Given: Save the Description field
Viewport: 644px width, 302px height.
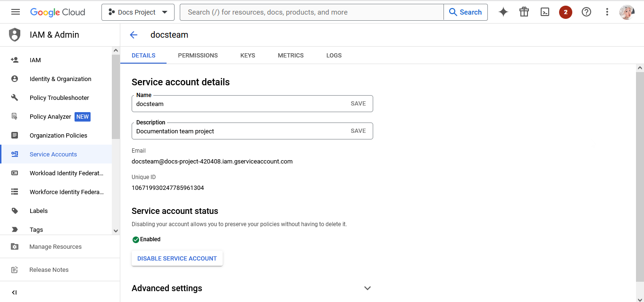Looking at the screenshot, I should pos(358,131).
